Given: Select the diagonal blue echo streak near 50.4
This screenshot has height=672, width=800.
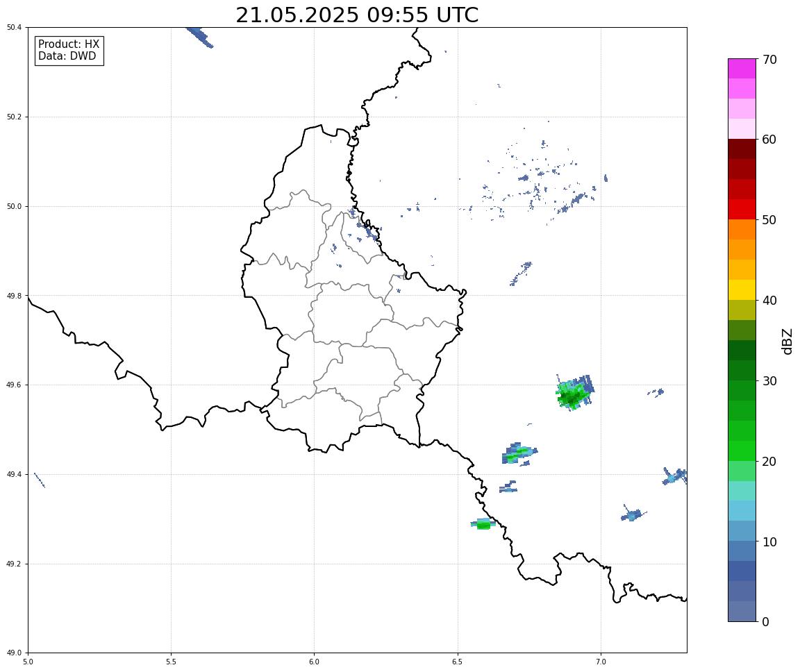Looking at the screenshot, I should pyautogui.click(x=200, y=37).
